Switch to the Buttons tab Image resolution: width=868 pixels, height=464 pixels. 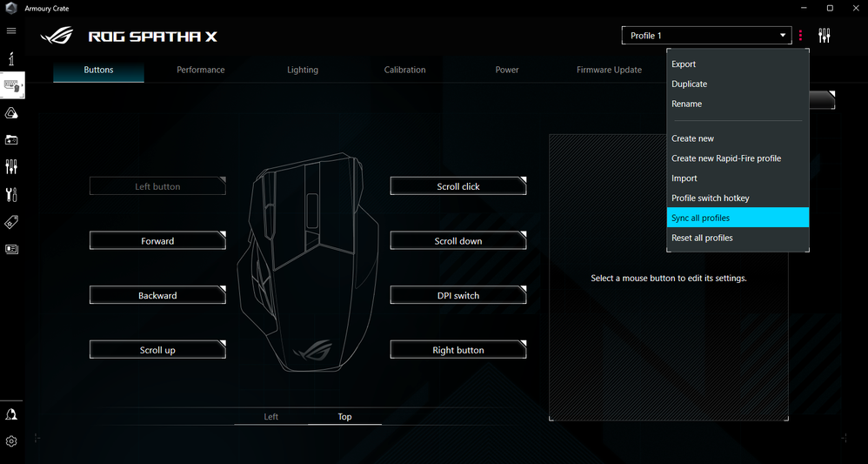click(98, 70)
